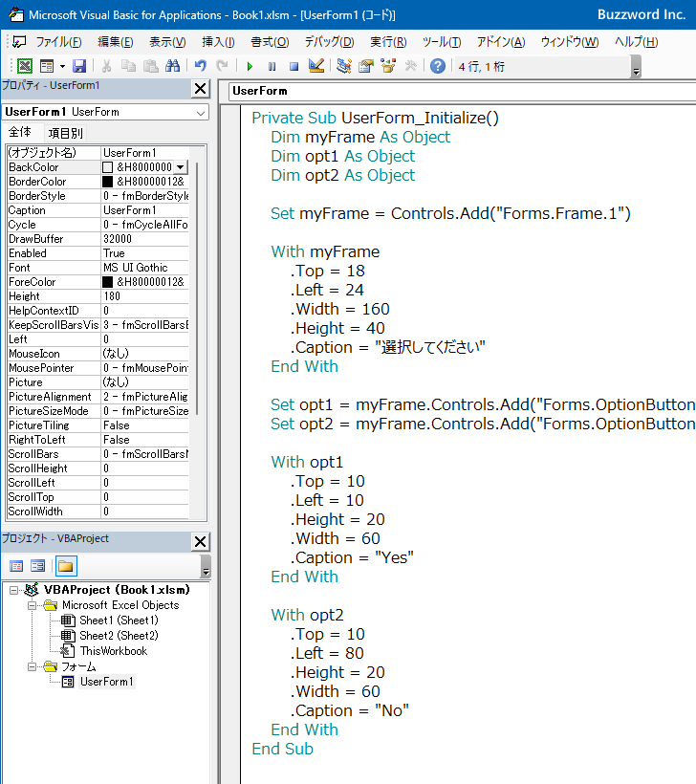The width and height of the screenshot is (696, 784).
Task: Click the View Microsoft Excel icon
Action: 25,66
